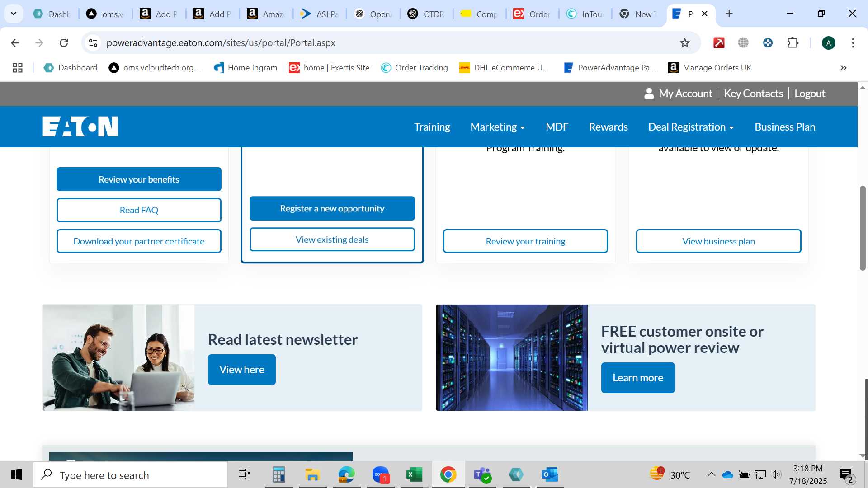868x488 pixels.
Task: Open the Order Tracking bookmark
Action: 415,68
